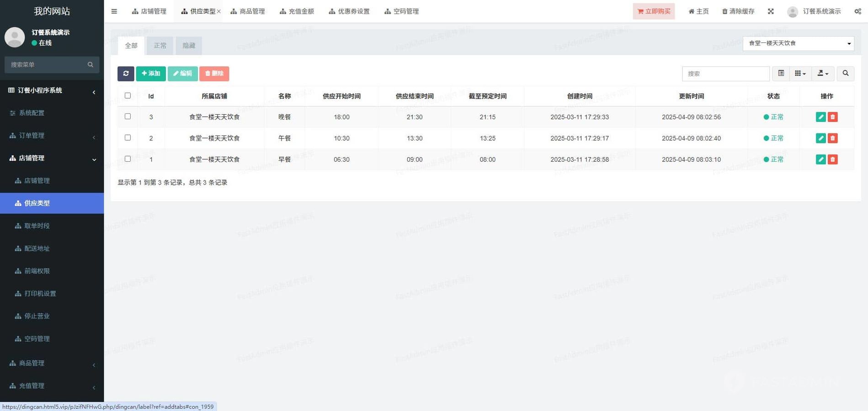The height and width of the screenshot is (411, 868).
Task: Click the green edit icon for 晚餐 row
Action: click(x=820, y=117)
